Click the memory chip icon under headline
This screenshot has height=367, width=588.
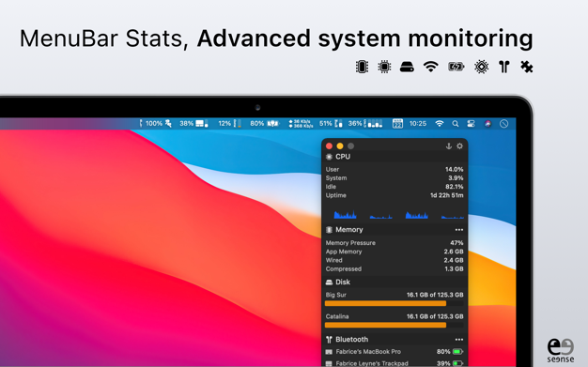(362, 67)
